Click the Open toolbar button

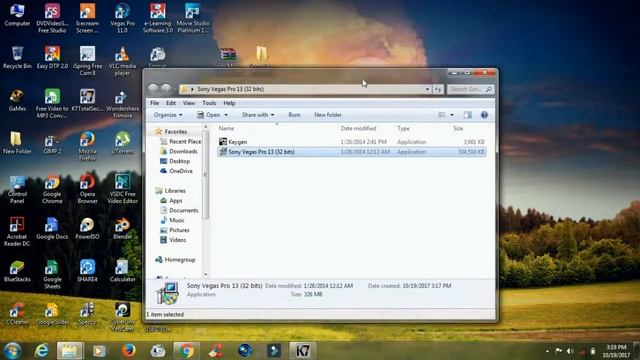209,115
